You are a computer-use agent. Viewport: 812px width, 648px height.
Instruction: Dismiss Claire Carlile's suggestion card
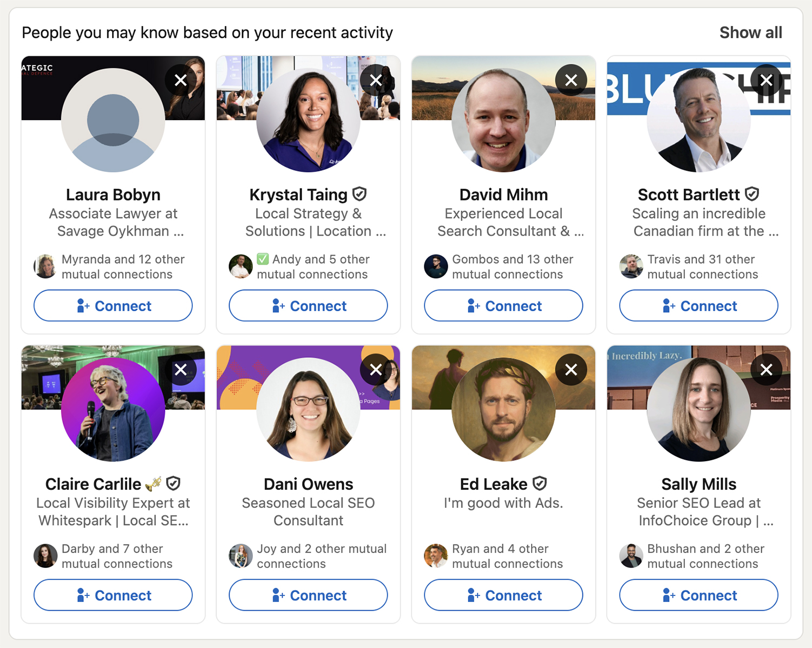click(x=181, y=370)
